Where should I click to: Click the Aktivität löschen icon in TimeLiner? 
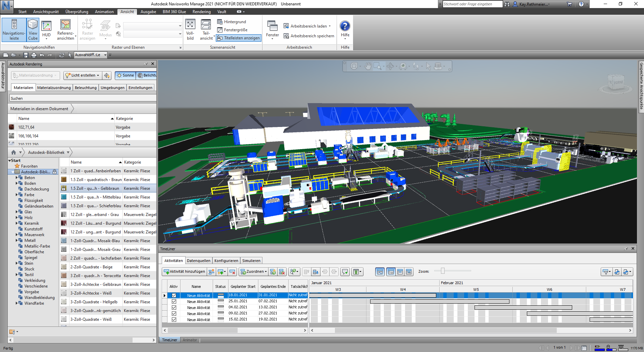232,272
